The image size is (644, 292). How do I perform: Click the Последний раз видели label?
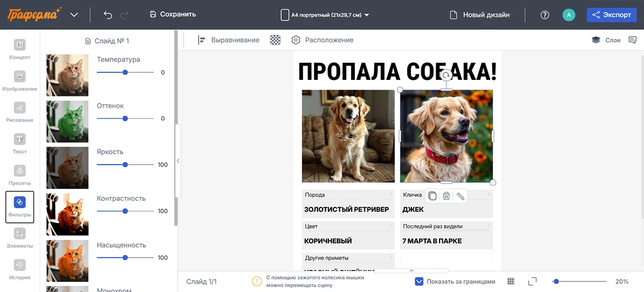pos(433,226)
